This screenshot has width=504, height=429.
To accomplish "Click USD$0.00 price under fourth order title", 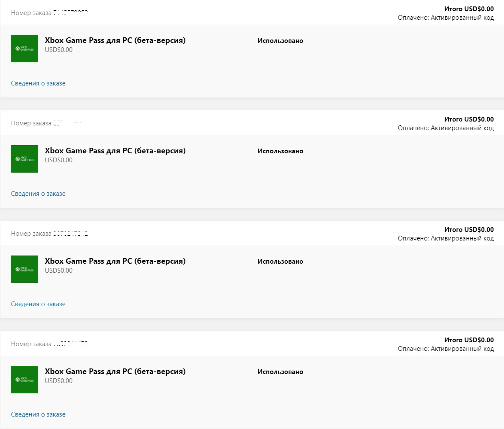I will pos(58,381).
